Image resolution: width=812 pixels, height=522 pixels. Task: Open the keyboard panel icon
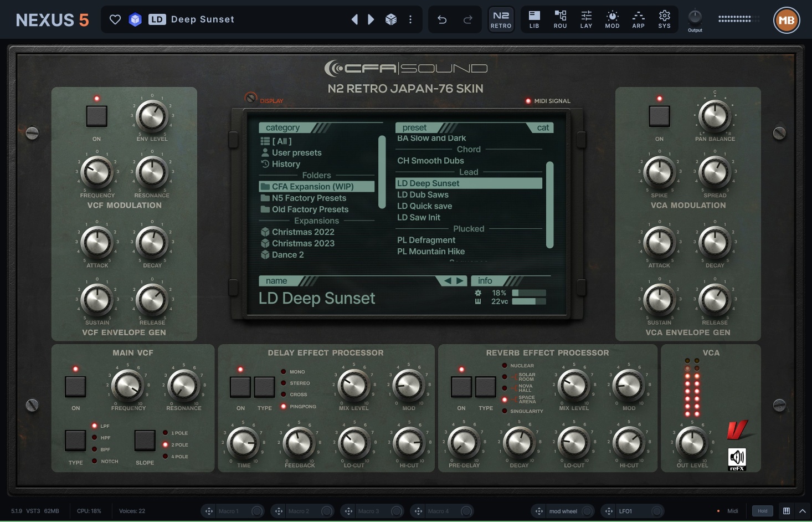(x=787, y=511)
